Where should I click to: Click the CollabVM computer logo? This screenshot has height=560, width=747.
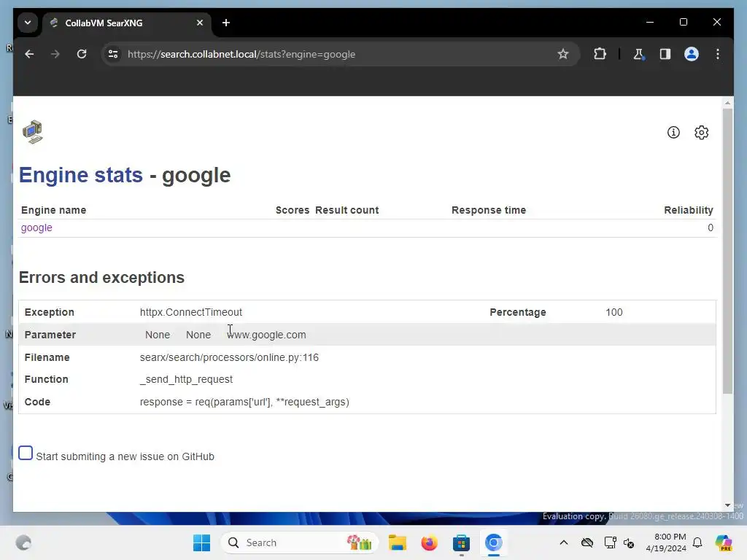coord(32,132)
